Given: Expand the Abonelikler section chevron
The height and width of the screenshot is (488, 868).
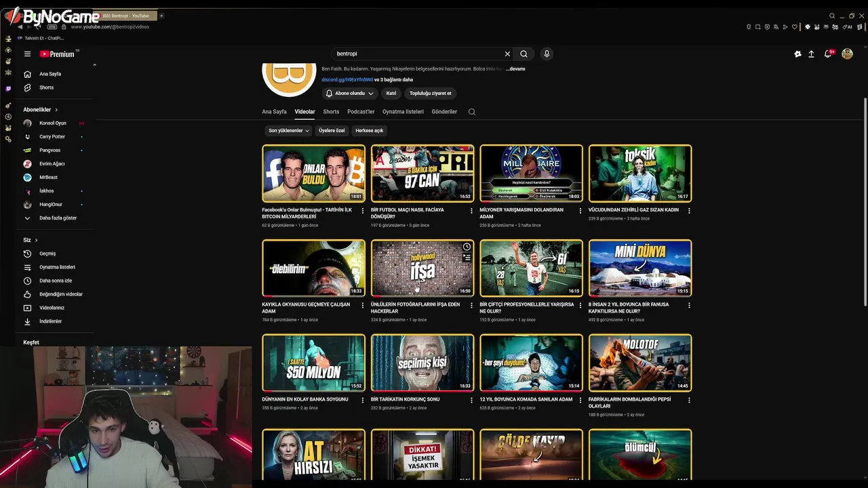Looking at the screenshot, I should 56,110.
